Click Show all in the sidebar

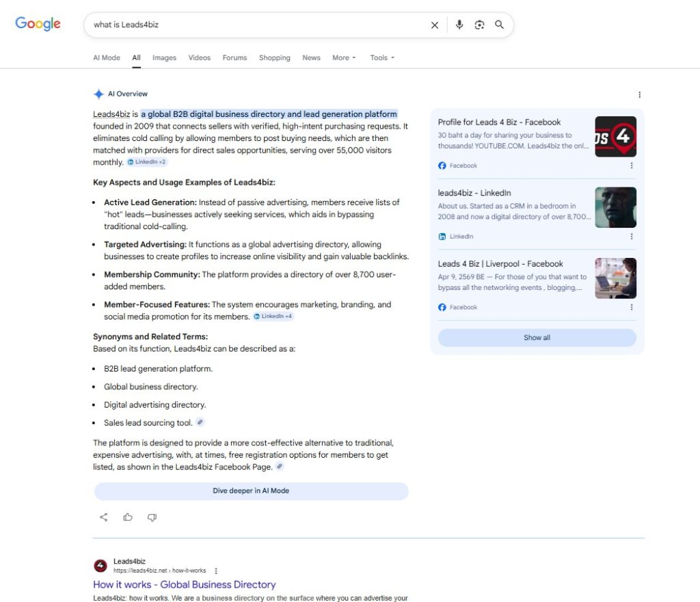click(537, 337)
